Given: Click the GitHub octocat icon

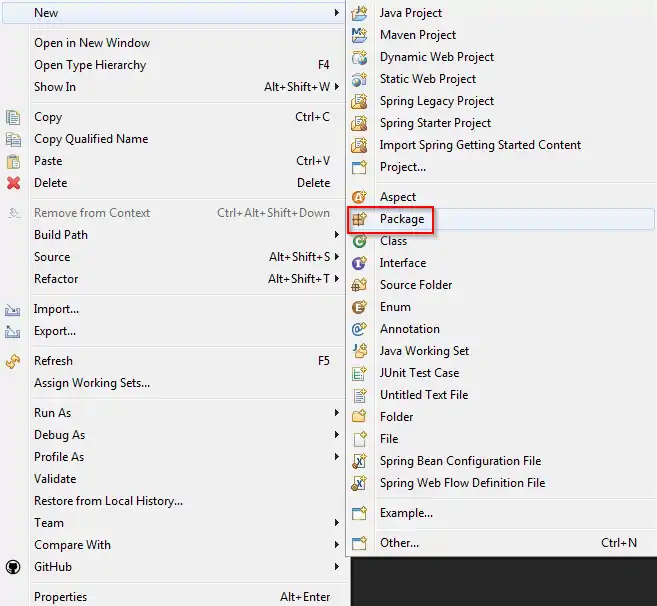Looking at the screenshot, I should pyautogui.click(x=13, y=567).
